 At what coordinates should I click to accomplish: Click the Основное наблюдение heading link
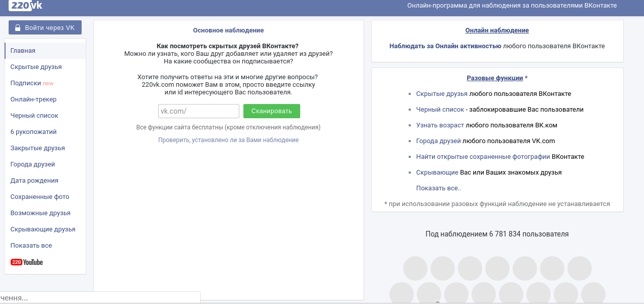pyautogui.click(x=228, y=30)
